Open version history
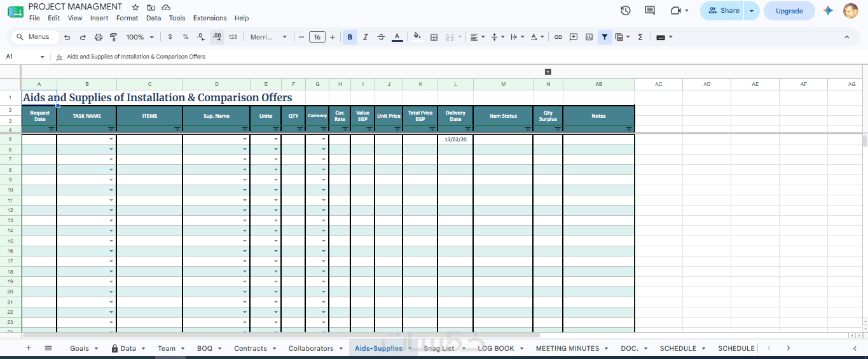Viewport: 868px width, 359px height. click(x=626, y=11)
